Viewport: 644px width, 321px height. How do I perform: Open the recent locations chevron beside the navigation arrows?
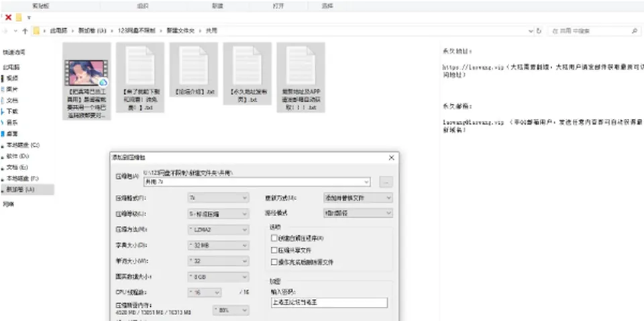(15, 31)
